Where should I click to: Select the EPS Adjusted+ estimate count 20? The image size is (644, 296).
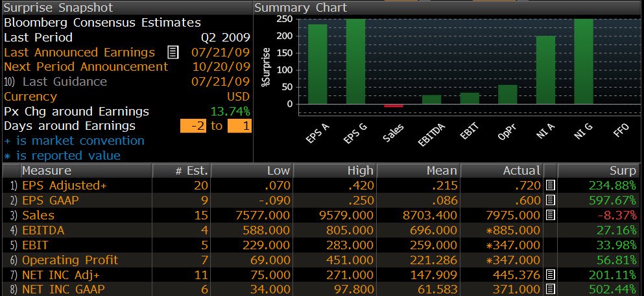[201, 186]
